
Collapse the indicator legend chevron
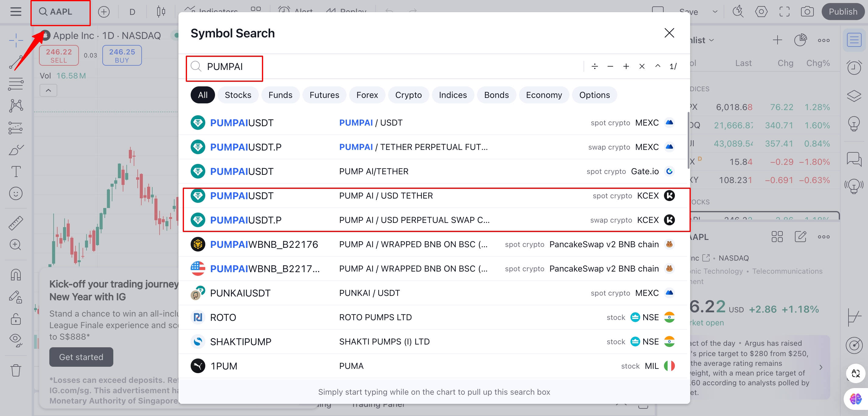pyautogui.click(x=48, y=91)
